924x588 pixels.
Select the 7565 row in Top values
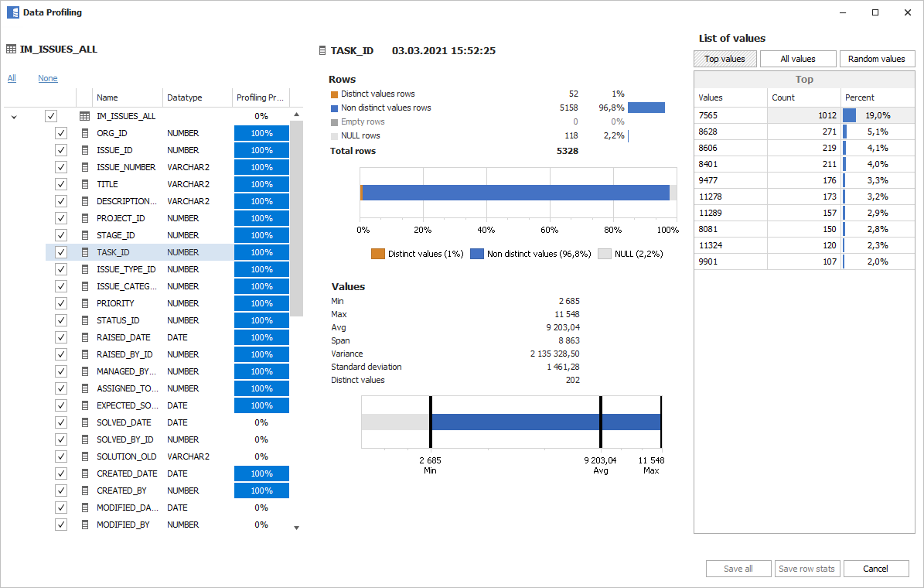[x=730, y=115]
